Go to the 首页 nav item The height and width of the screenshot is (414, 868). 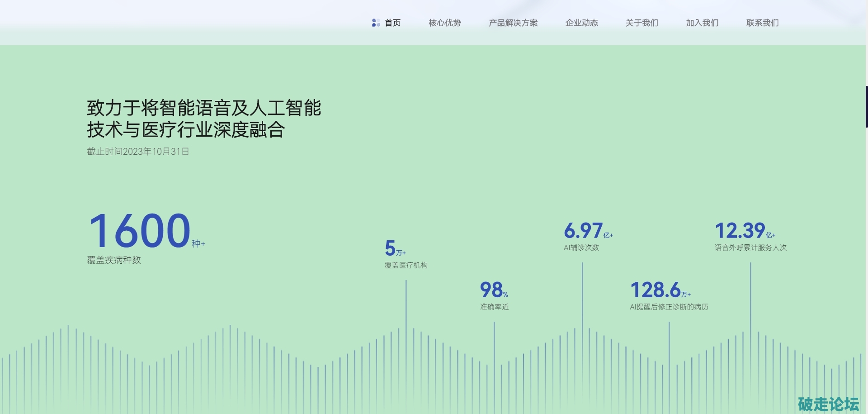coord(392,23)
